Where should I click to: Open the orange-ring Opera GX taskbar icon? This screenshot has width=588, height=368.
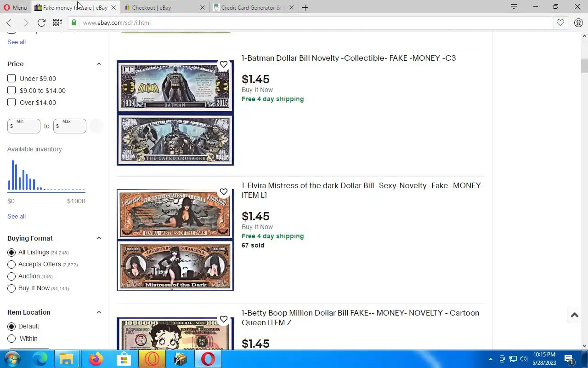click(x=152, y=359)
